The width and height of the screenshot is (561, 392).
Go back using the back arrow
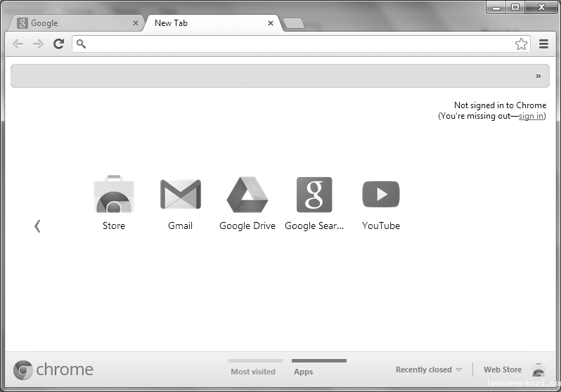point(18,44)
